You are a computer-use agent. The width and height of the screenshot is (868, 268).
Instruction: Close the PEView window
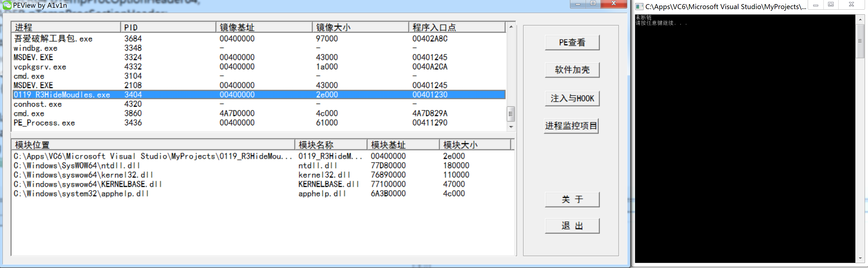[x=614, y=4]
